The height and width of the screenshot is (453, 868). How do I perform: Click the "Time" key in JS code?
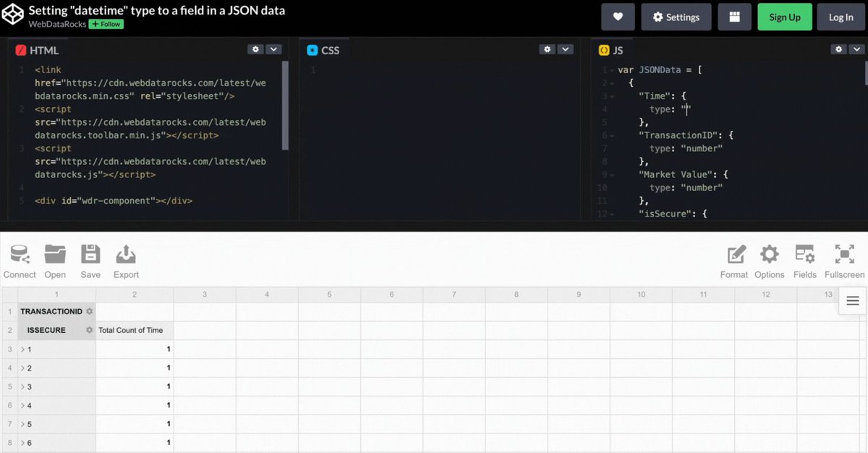pyautogui.click(x=655, y=96)
